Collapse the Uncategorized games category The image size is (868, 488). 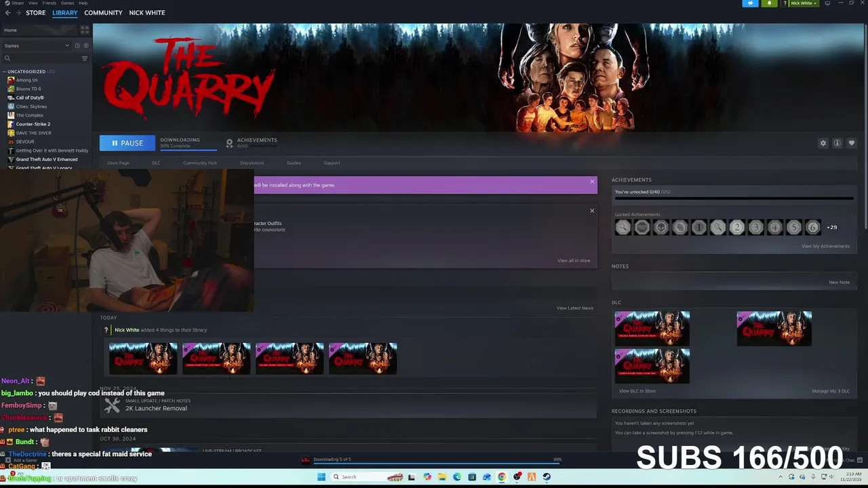[4, 72]
